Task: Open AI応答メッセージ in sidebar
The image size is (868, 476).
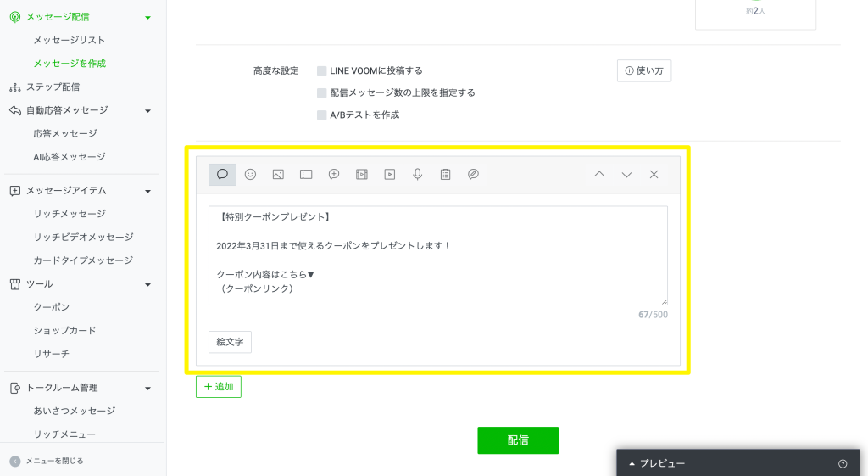Action: (70, 157)
